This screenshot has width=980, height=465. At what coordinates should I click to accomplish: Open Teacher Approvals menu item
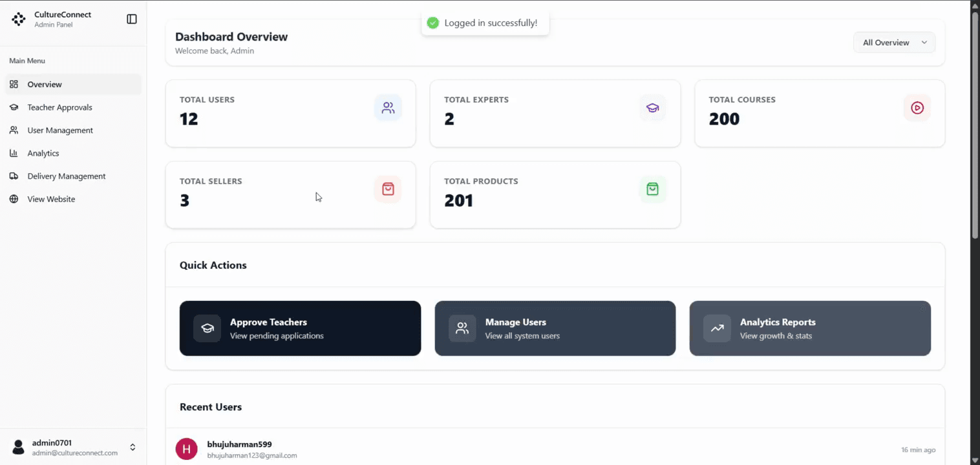[73, 107]
